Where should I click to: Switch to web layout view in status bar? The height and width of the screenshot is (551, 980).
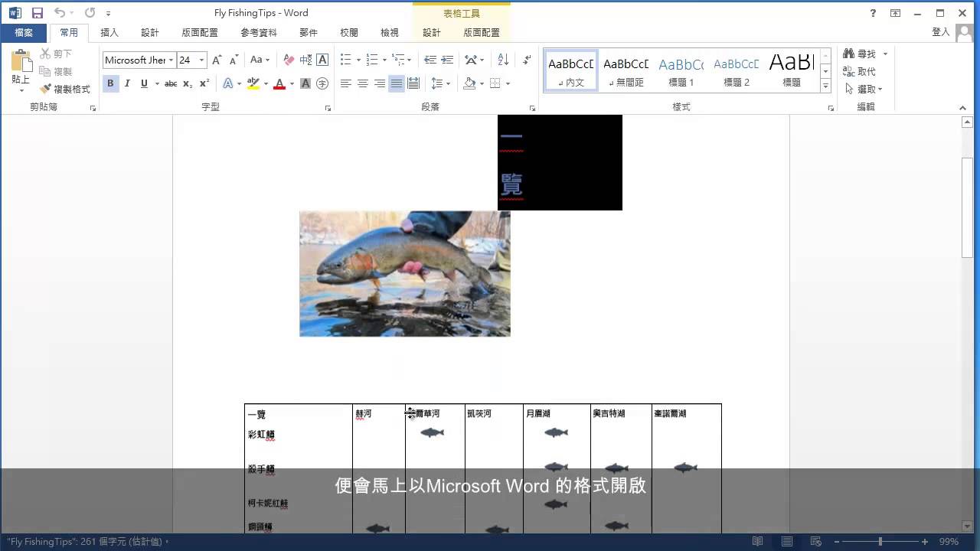815,542
